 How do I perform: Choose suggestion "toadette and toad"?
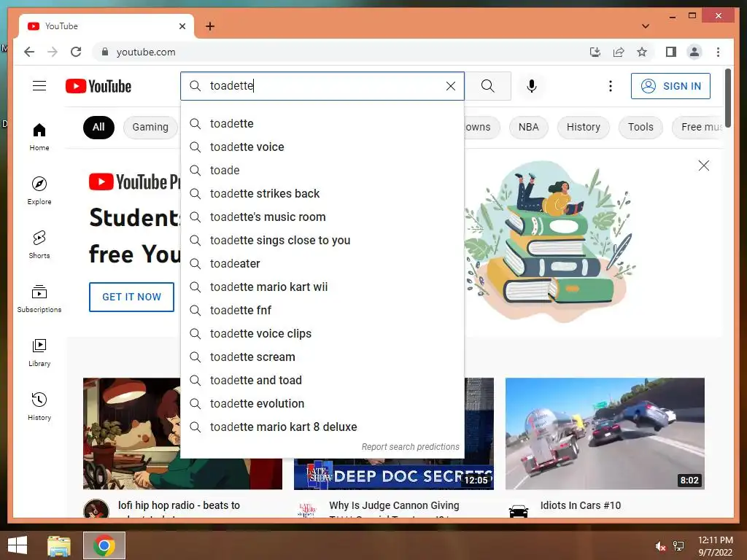pos(322,380)
